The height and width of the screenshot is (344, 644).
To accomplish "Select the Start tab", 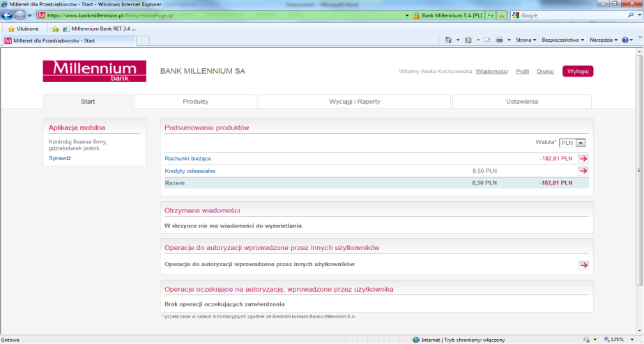I will coord(88,102).
